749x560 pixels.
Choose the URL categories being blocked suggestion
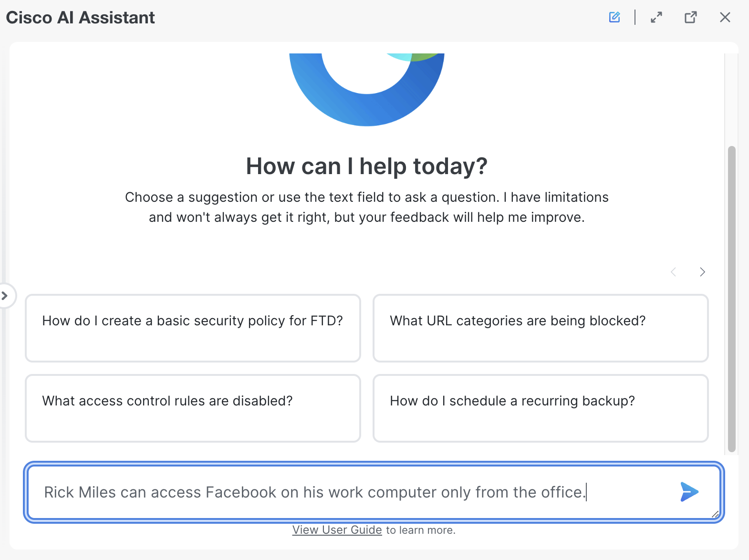[x=541, y=328]
